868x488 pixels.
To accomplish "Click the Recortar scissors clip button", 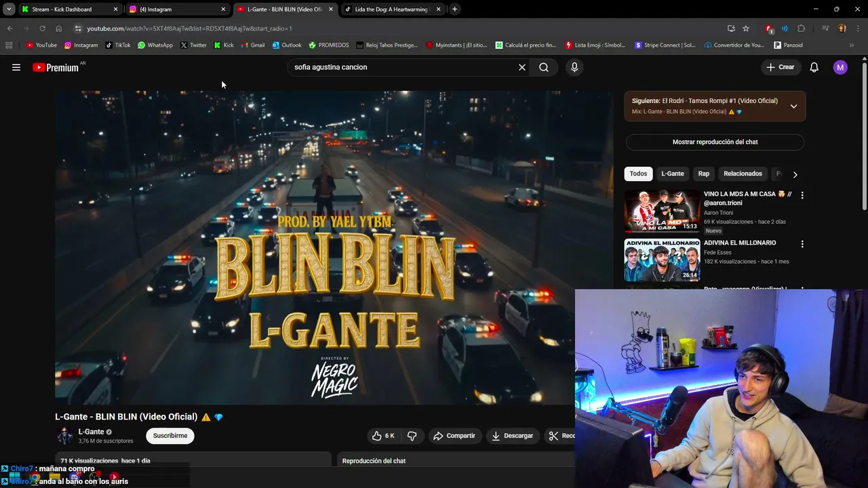I will (561, 436).
